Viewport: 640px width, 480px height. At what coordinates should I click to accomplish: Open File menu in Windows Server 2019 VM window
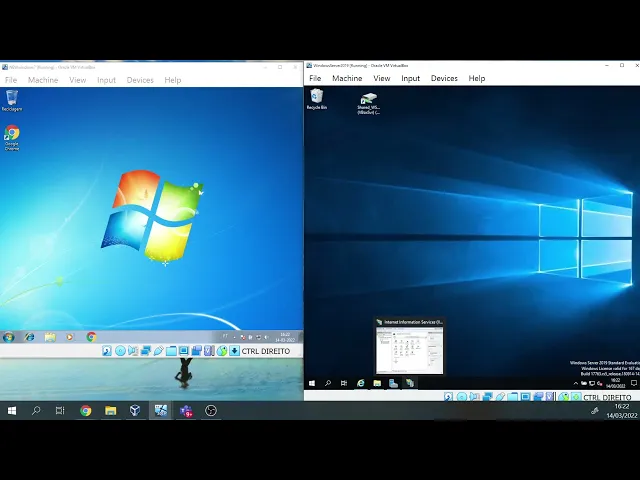tap(315, 78)
